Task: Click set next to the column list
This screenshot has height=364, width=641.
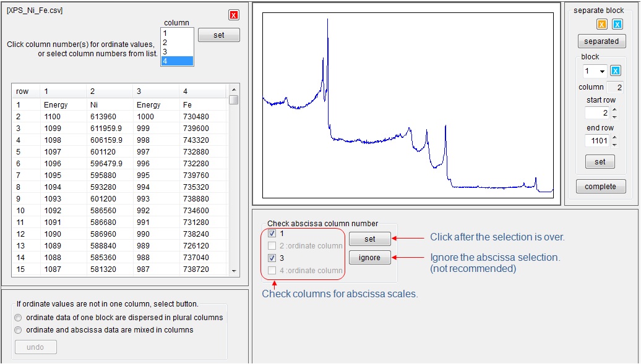Action: click(219, 35)
